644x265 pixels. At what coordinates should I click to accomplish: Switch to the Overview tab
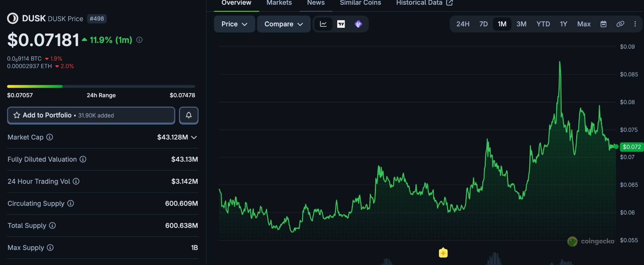236,3
